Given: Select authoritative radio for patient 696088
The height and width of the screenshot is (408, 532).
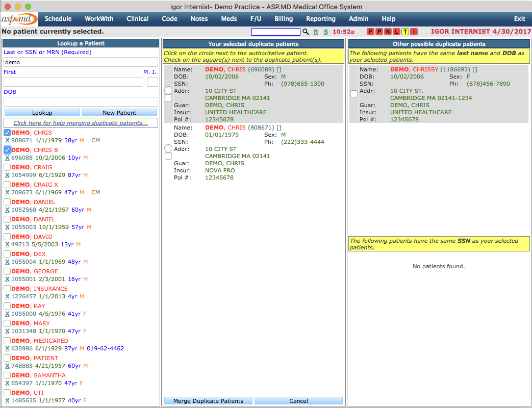Looking at the screenshot, I should pos(168,90).
